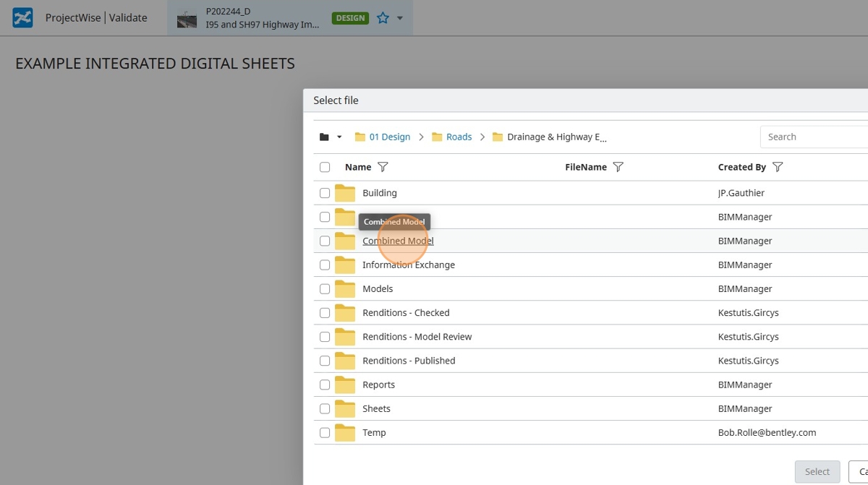Focus the Search input field
The image size is (868, 485).
tap(814, 137)
